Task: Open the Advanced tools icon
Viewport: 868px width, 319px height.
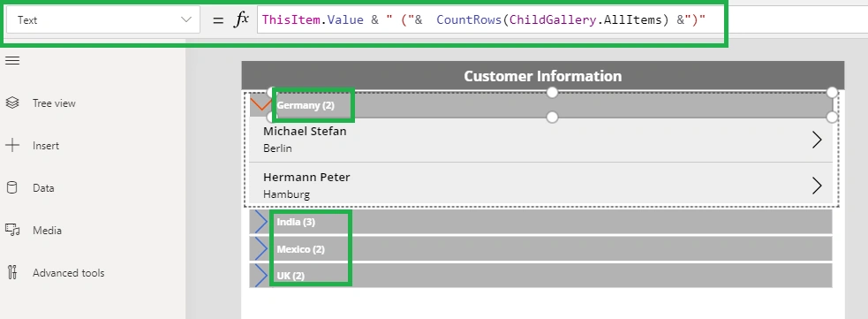Action: pyautogui.click(x=12, y=272)
